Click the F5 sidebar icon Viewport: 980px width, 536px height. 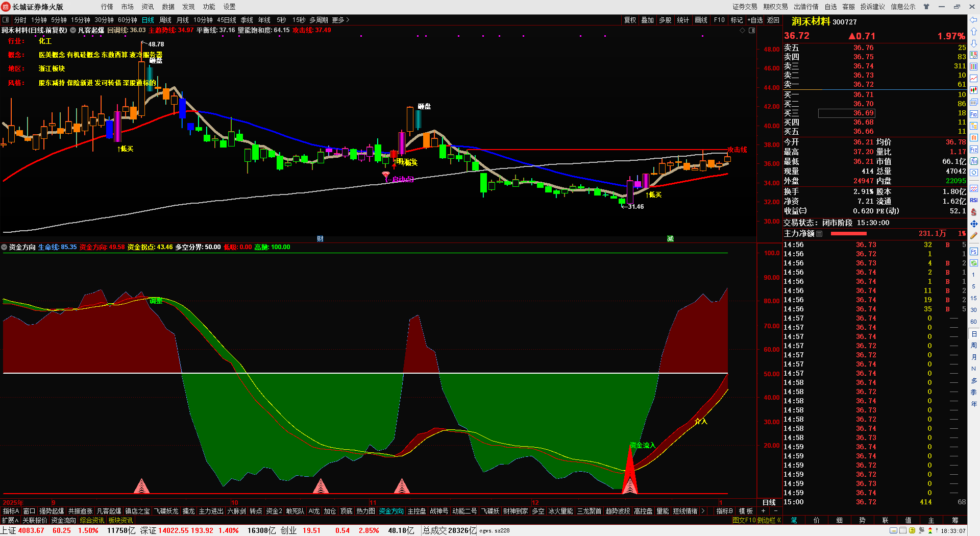(974, 252)
